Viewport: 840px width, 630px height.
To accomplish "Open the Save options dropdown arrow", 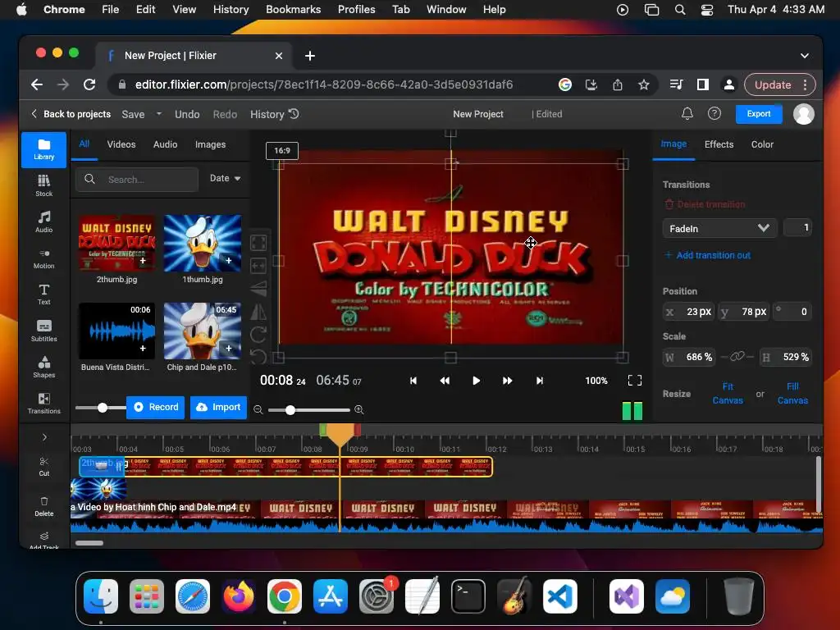I will (x=158, y=113).
